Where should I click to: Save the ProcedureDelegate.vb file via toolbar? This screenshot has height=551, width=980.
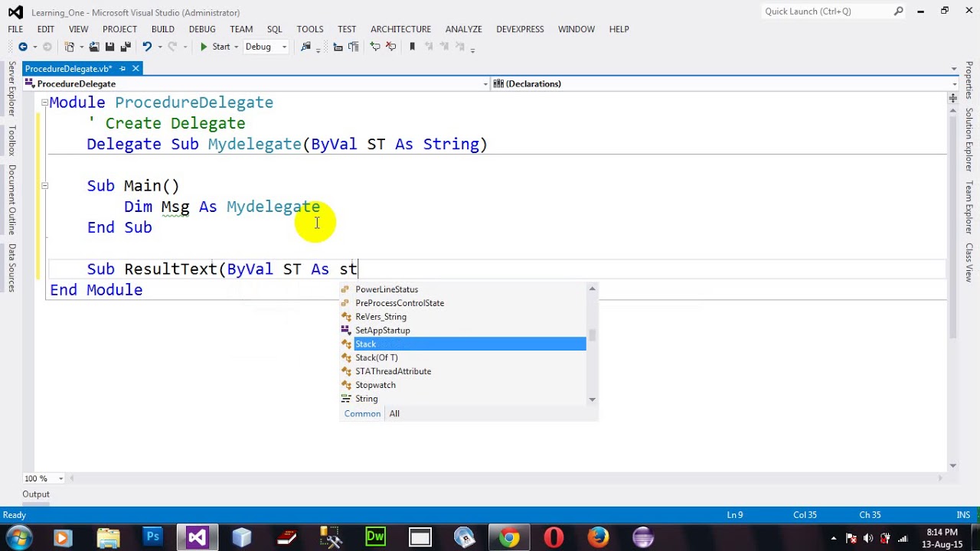pos(110,47)
